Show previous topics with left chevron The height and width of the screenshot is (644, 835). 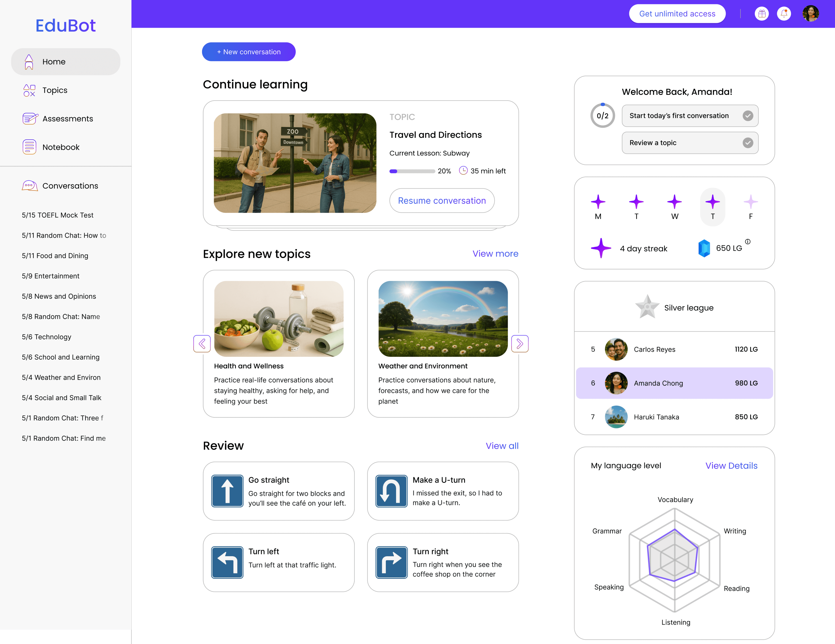[x=202, y=343]
